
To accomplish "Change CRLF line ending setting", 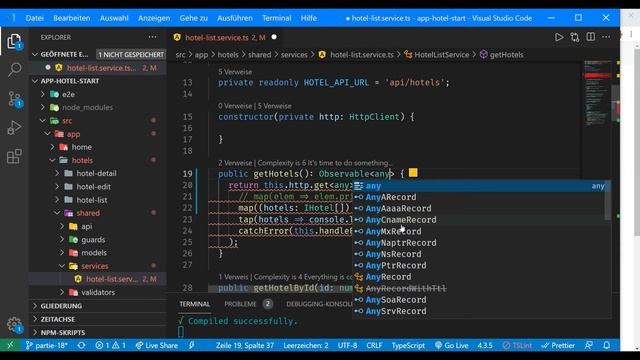I will tap(374, 345).
